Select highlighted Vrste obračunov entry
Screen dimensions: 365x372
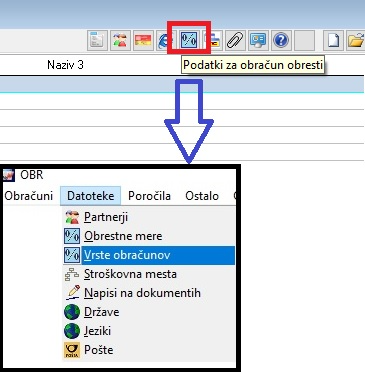click(149, 255)
